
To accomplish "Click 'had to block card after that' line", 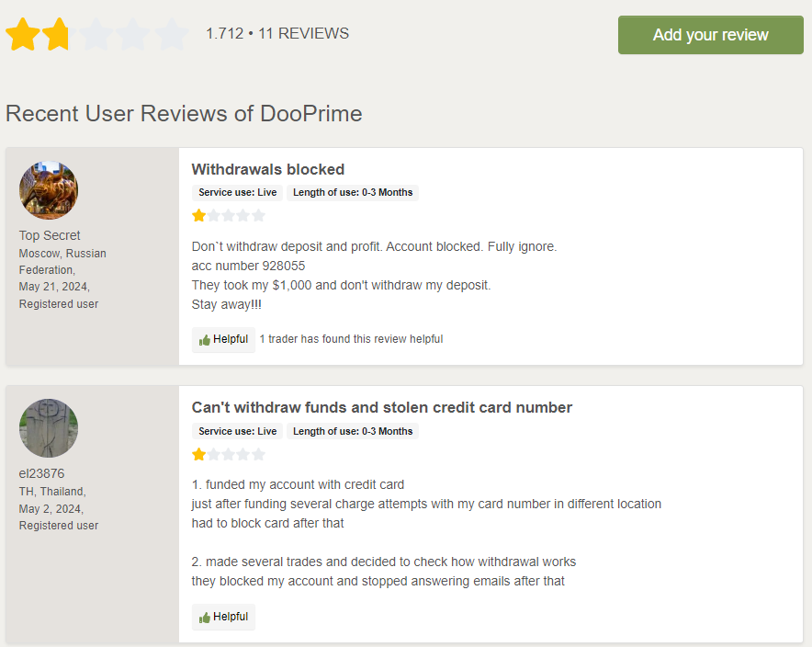I will click(x=267, y=523).
